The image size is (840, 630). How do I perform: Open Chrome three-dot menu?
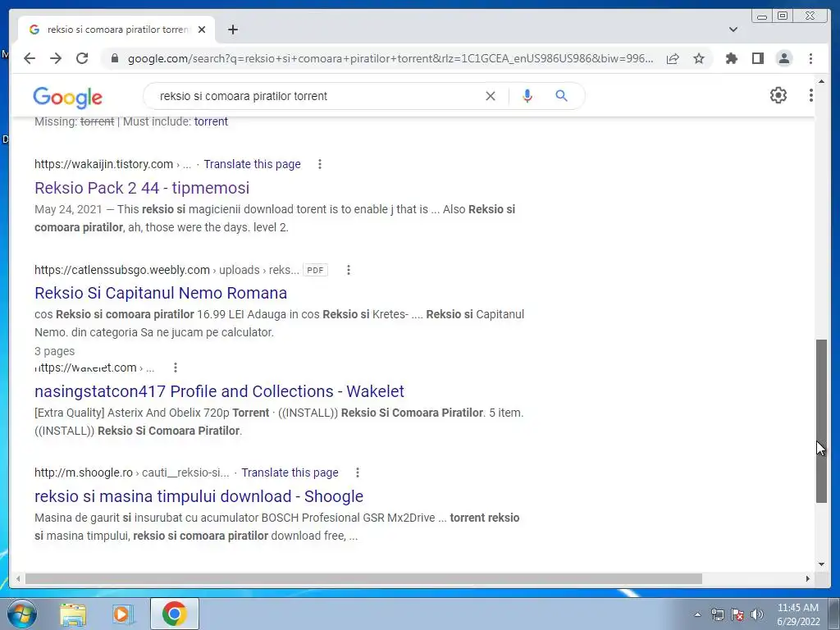click(x=810, y=58)
